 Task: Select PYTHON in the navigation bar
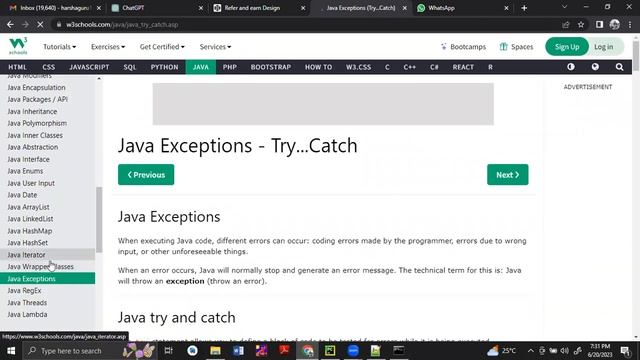coord(164,67)
